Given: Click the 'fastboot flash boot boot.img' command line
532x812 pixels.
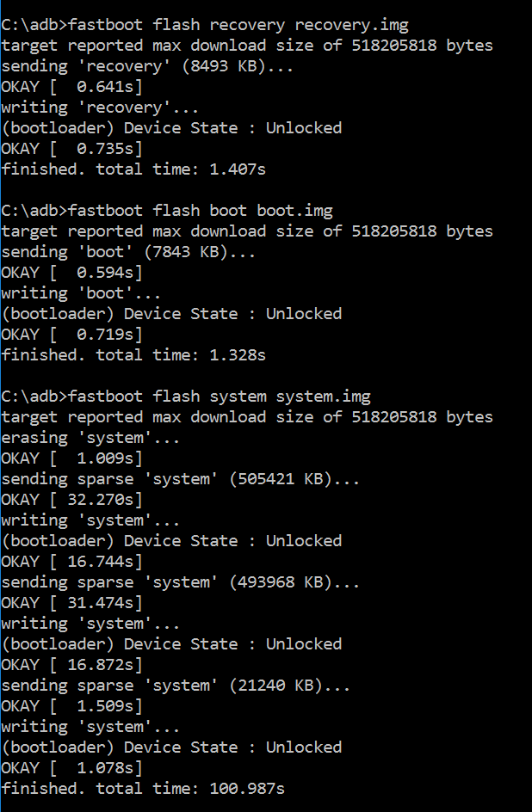Looking at the screenshot, I should tap(167, 211).
